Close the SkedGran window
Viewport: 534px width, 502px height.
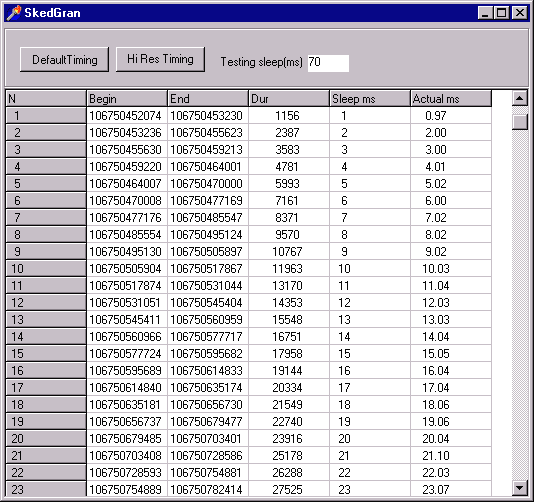tap(520, 13)
